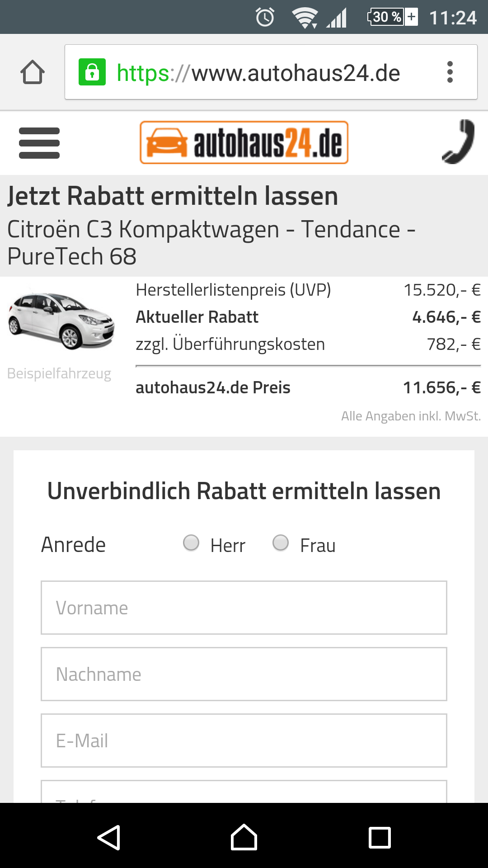Tap the 'Jetzt Rabatt ermitteln lassen' heading
Viewport: 488px width, 868px height.
173,196
